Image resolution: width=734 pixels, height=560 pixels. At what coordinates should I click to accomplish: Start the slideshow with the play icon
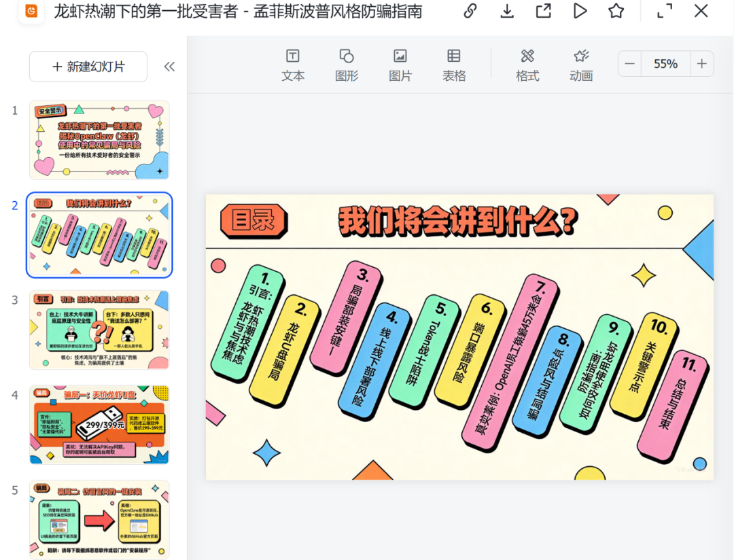(580, 11)
